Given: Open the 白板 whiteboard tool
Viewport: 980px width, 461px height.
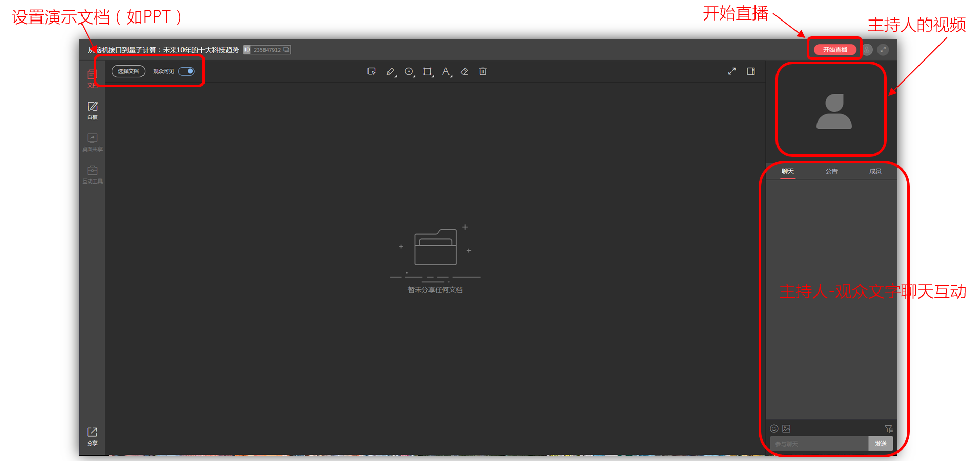Looking at the screenshot, I should tap(92, 110).
